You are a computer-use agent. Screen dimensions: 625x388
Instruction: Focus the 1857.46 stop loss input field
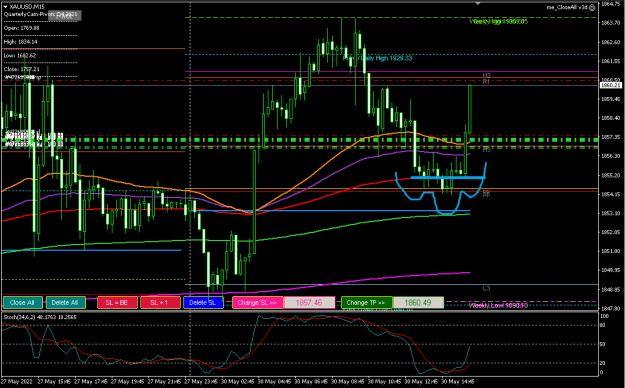coord(309,302)
